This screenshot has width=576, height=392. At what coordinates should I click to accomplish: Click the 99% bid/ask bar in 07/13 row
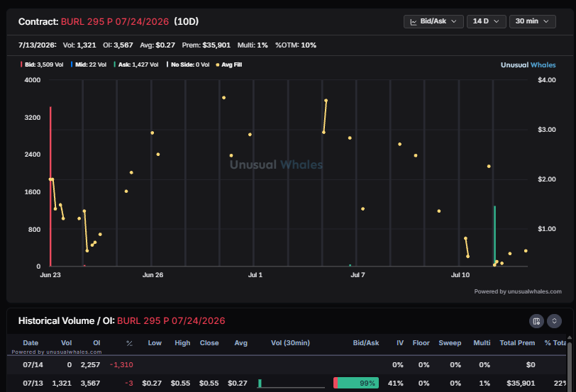click(356, 383)
